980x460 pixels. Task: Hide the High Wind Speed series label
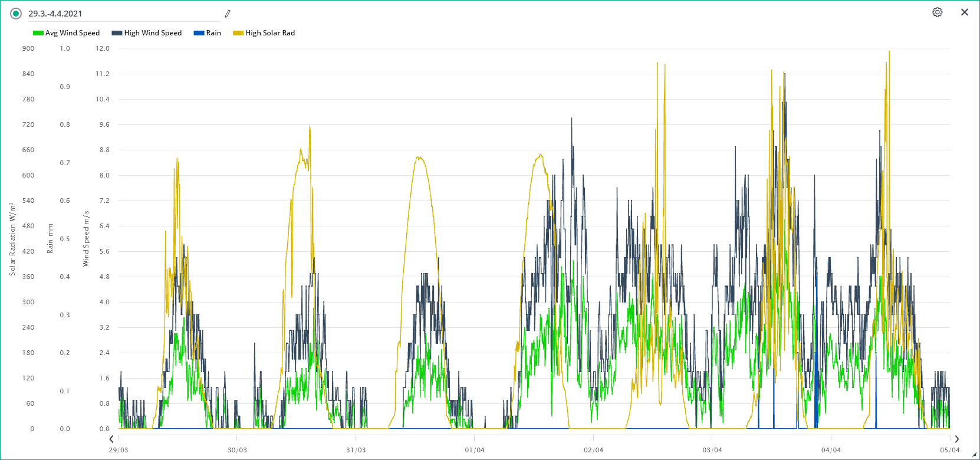153,33
